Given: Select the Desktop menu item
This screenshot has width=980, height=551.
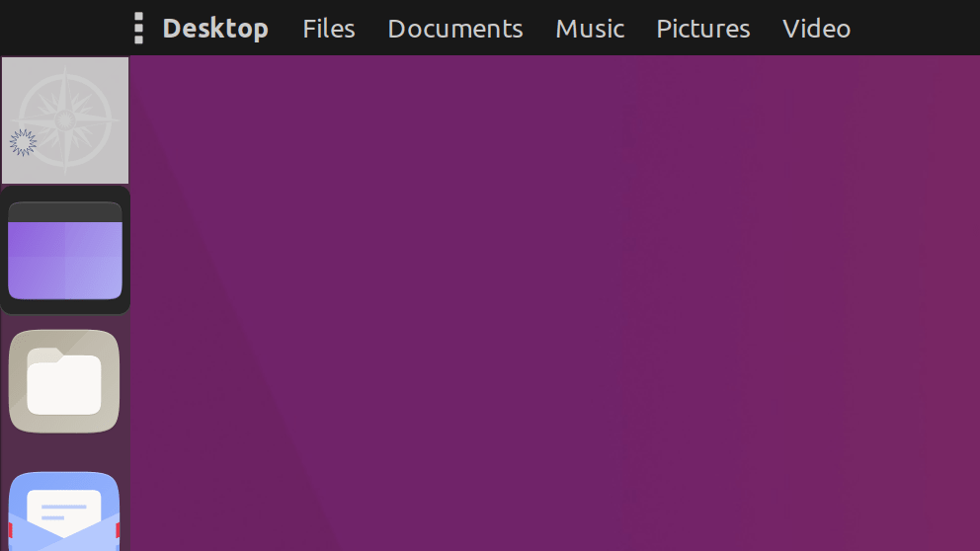Looking at the screenshot, I should click(x=215, y=29).
